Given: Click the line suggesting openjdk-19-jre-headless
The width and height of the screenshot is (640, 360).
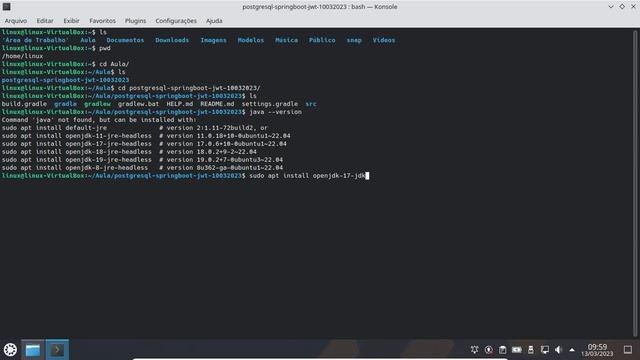Looking at the screenshot, I should (142, 160).
